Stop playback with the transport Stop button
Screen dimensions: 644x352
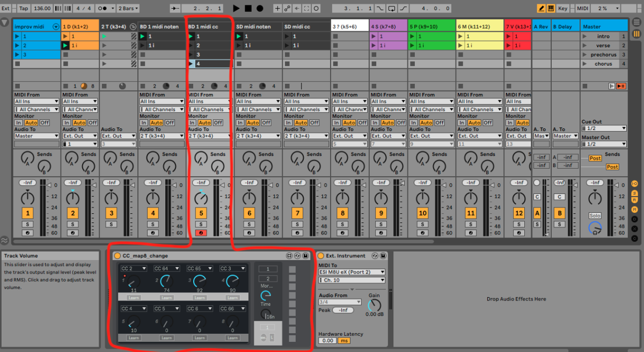pyautogui.click(x=248, y=9)
